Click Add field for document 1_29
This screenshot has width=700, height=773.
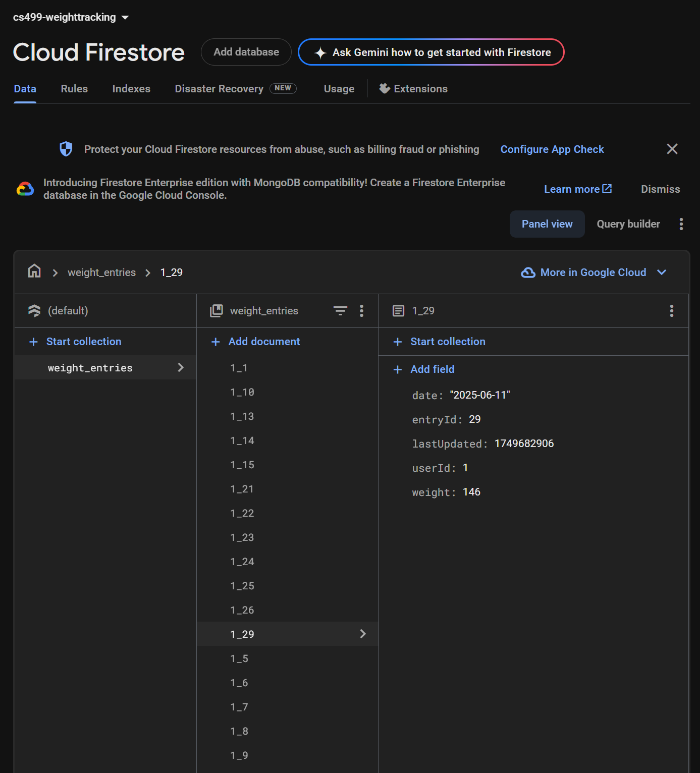point(424,369)
